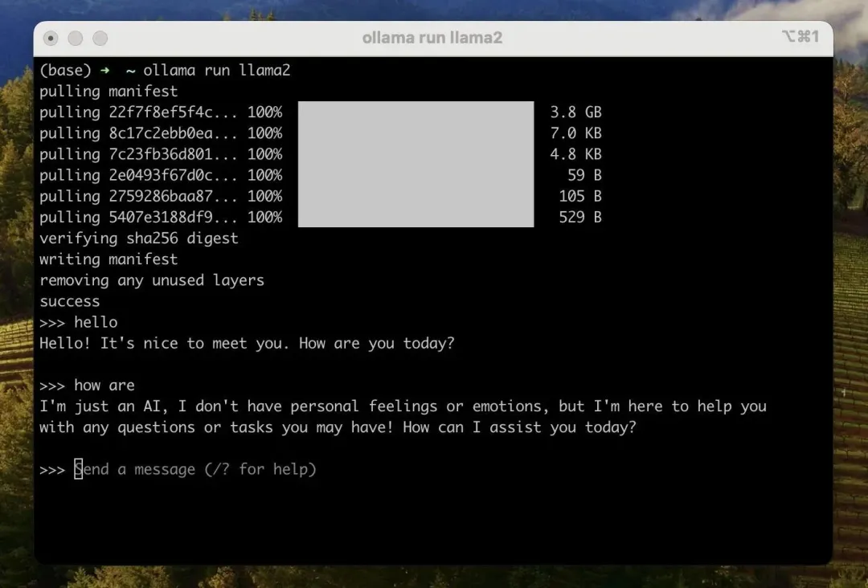The height and width of the screenshot is (588, 868).
Task: Click the 'ollama run llama2' command text
Action: 216,70
